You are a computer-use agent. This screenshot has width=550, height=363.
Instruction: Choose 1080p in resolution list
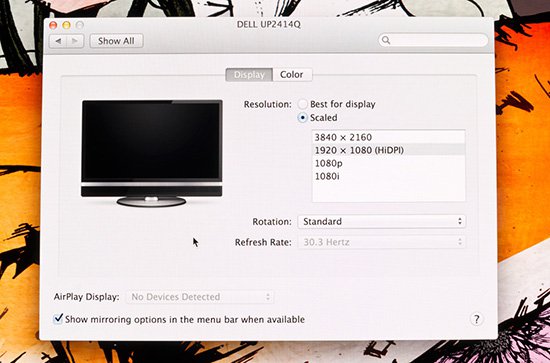(x=389, y=163)
